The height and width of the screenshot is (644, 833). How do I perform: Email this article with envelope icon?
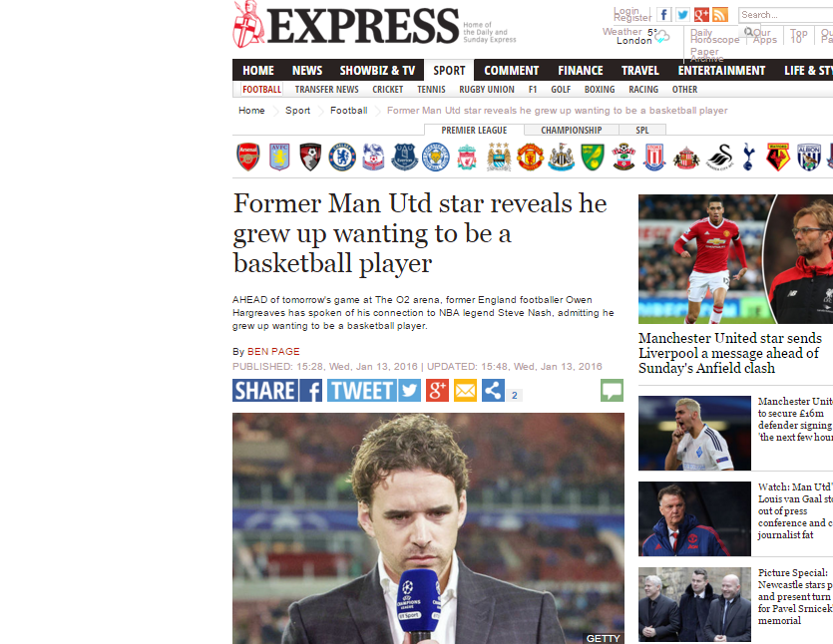click(465, 391)
